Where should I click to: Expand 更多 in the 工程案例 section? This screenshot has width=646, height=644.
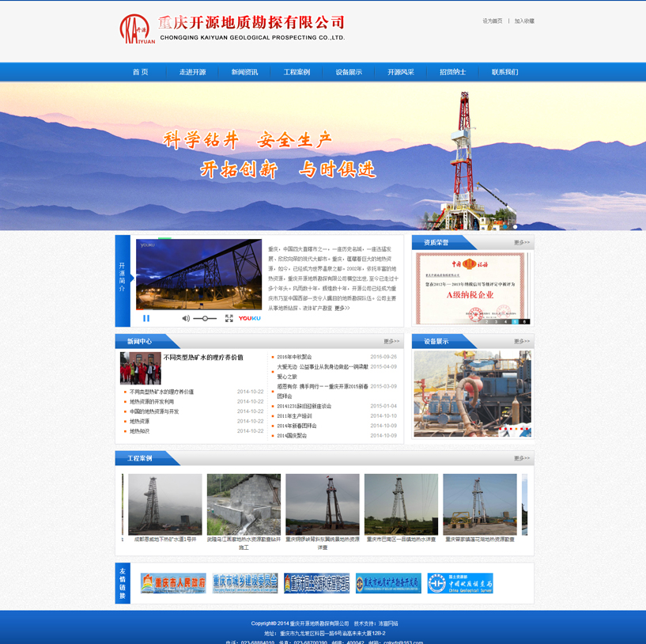click(x=522, y=458)
